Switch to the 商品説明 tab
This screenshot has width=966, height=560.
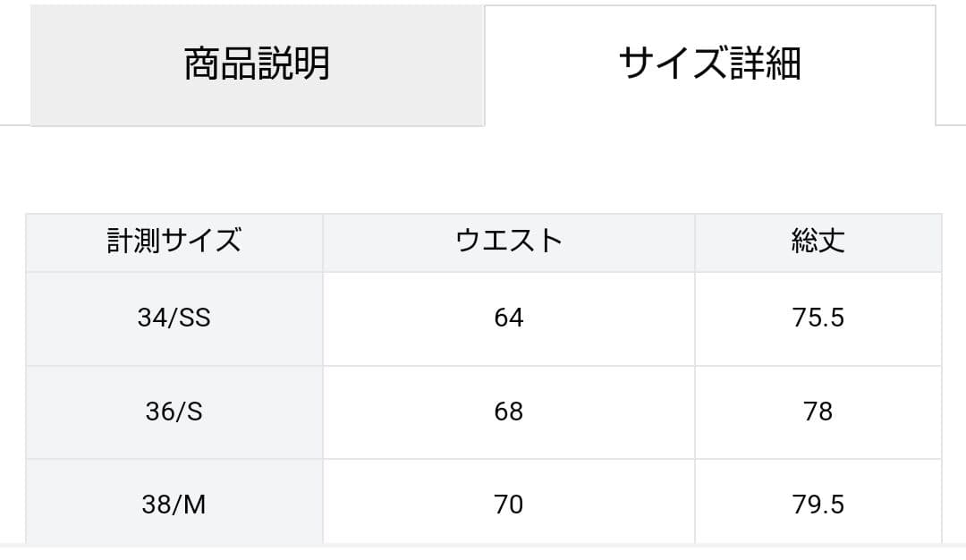click(258, 64)
